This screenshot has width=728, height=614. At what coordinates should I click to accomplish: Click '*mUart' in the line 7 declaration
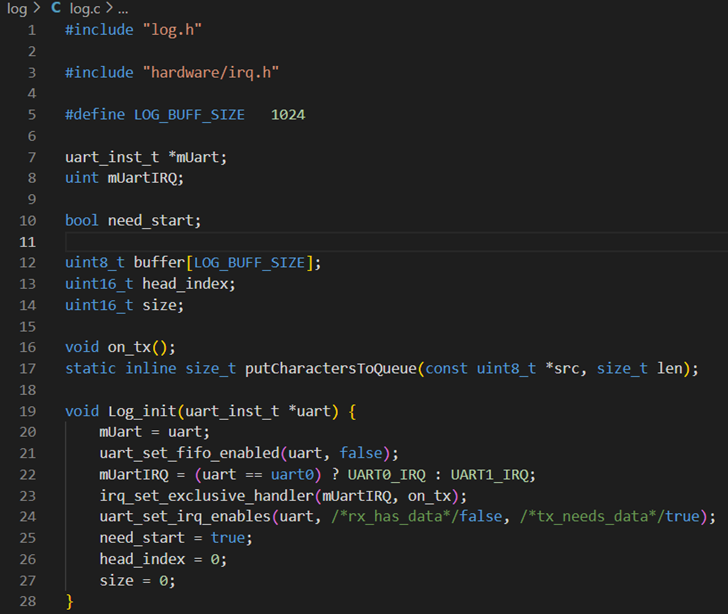point(193,157)
